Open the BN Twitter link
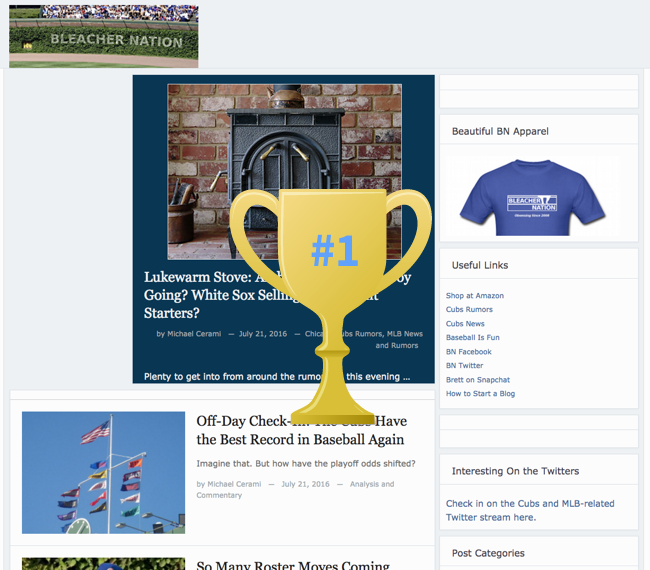 pos(464,366)
